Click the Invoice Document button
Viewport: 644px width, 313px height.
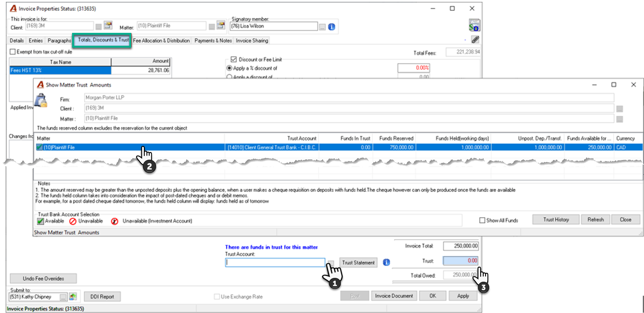pos(394,296)
